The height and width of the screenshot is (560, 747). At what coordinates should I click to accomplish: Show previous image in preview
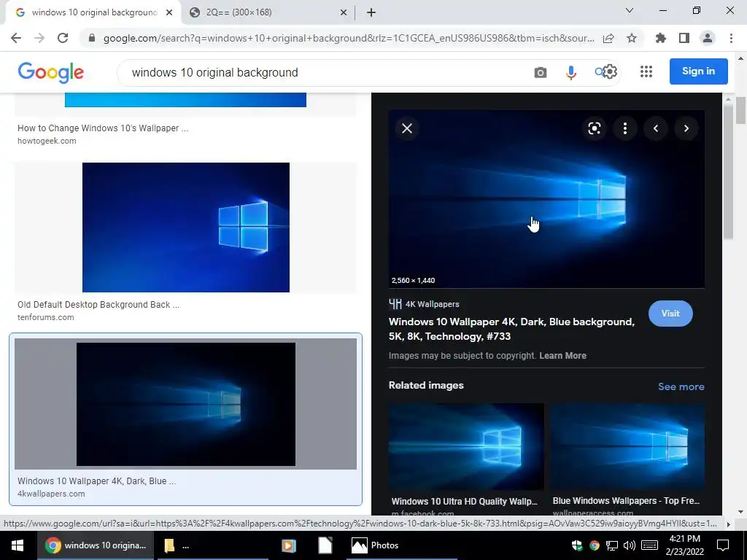point(656,128)
